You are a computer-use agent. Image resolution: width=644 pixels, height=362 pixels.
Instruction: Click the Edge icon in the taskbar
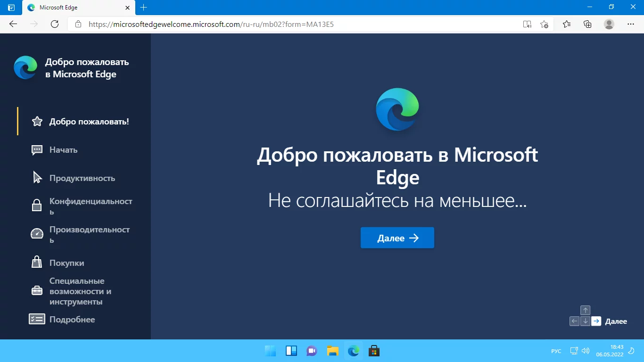[x=353, y=351]
